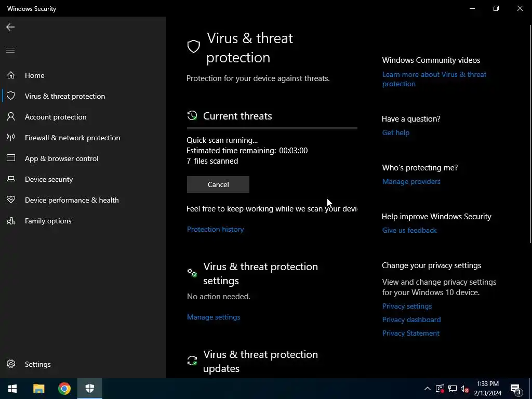Click the 'No action needed.' text
The width and height of the screenshot is (532, 399).
[x=219, y=297]
